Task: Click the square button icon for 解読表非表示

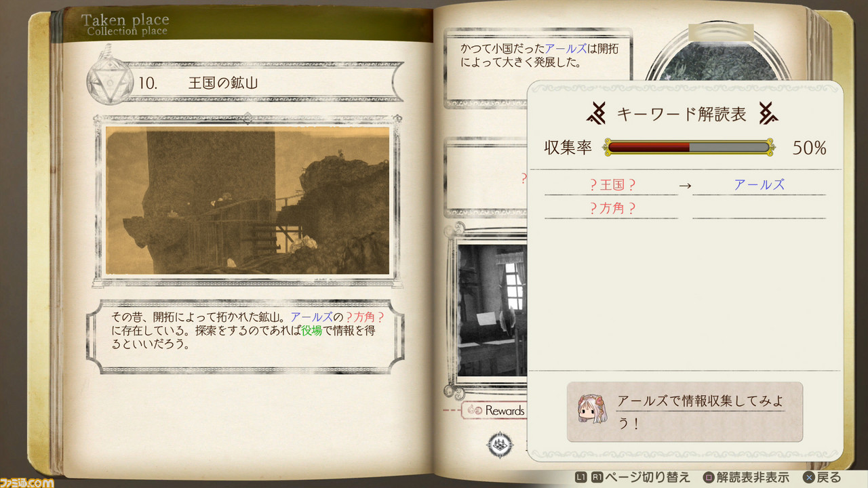Action: pyautogui.click(x=709, y=478)
